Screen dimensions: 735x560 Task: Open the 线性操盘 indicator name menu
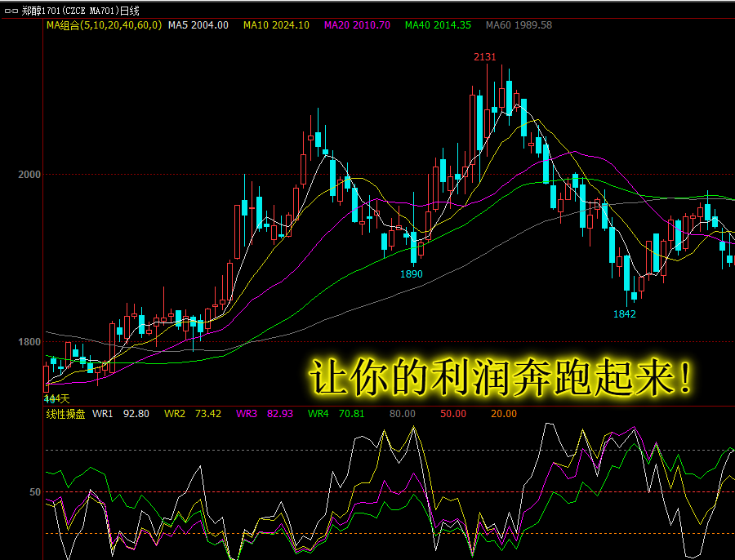[65, 414]
